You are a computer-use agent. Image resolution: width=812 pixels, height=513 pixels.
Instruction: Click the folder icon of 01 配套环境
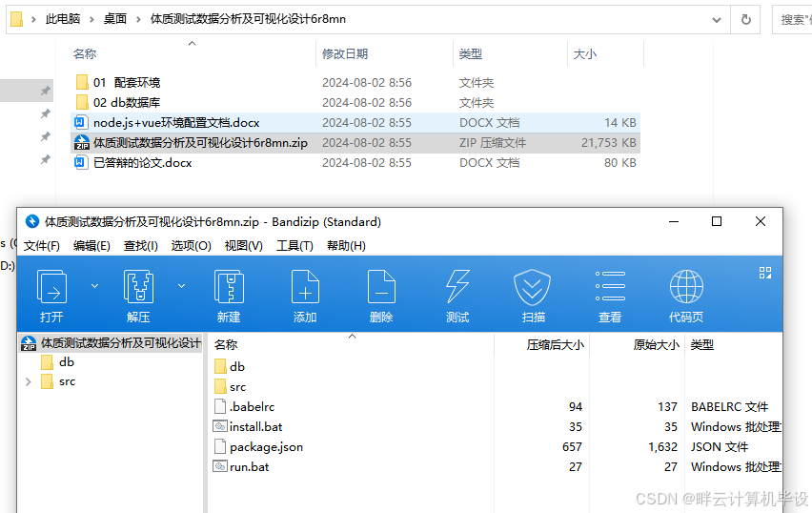(x=82, y=82)
